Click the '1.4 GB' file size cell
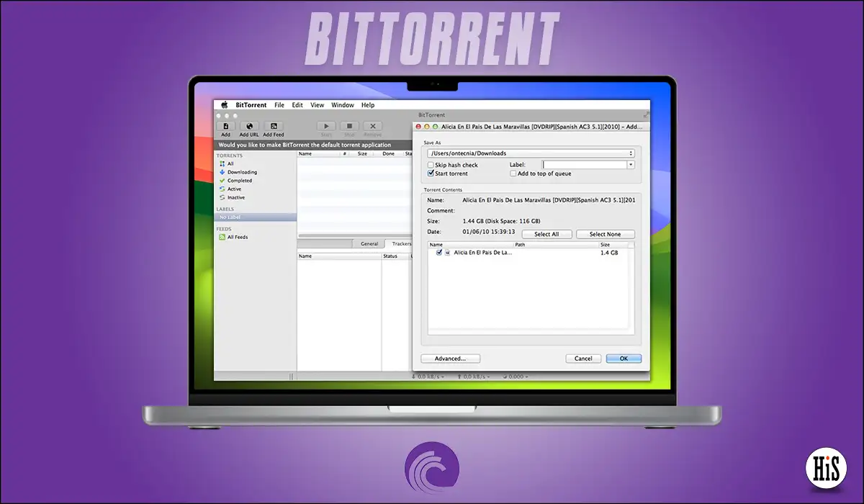Screen dimensions: 864x504 point(609,253)
